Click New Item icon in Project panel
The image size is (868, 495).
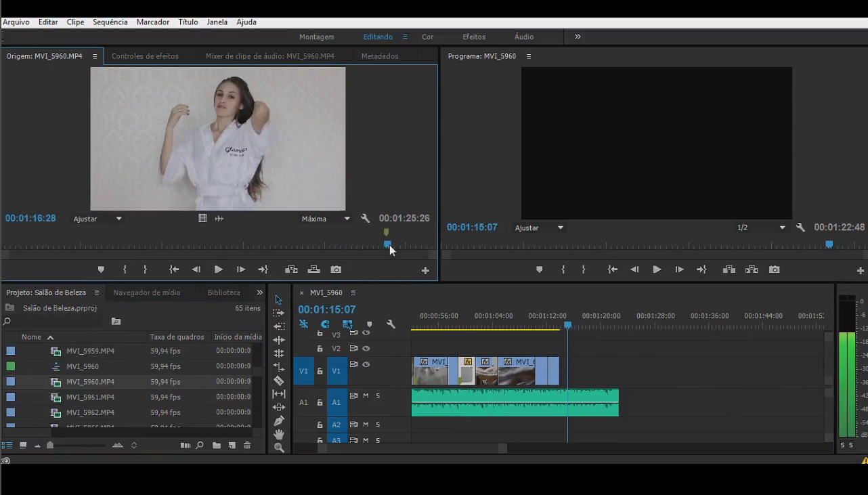[232, 446]
